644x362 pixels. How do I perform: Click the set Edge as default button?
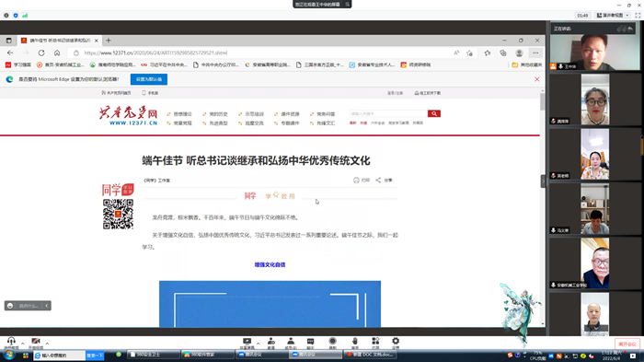[x=149, y=79]
